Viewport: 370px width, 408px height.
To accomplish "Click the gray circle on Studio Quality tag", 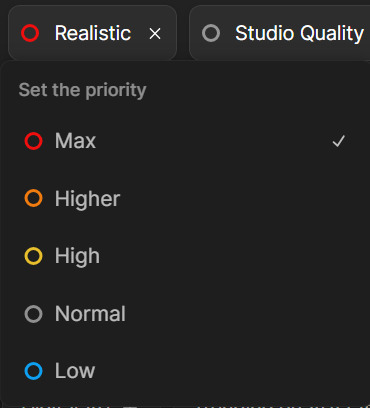I will tap(211, 33).
